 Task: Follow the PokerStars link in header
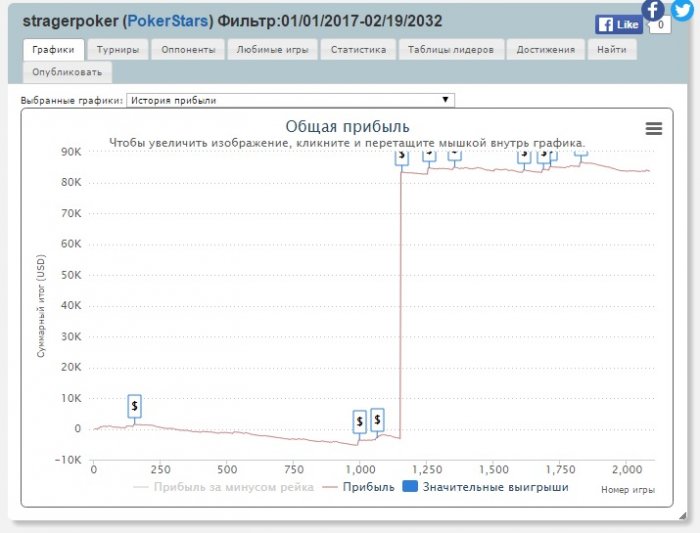point(168,21)
